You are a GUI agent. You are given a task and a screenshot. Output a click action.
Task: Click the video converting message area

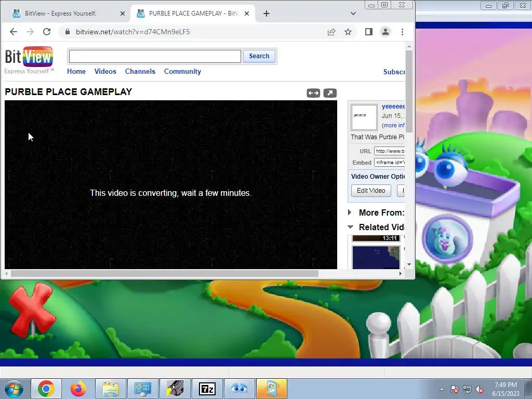170,193
